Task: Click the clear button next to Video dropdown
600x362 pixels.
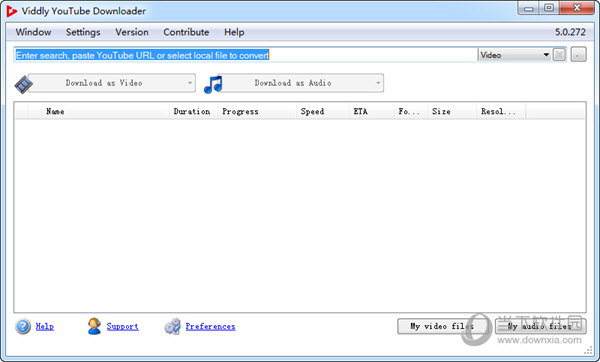Action: coord(559,55)
